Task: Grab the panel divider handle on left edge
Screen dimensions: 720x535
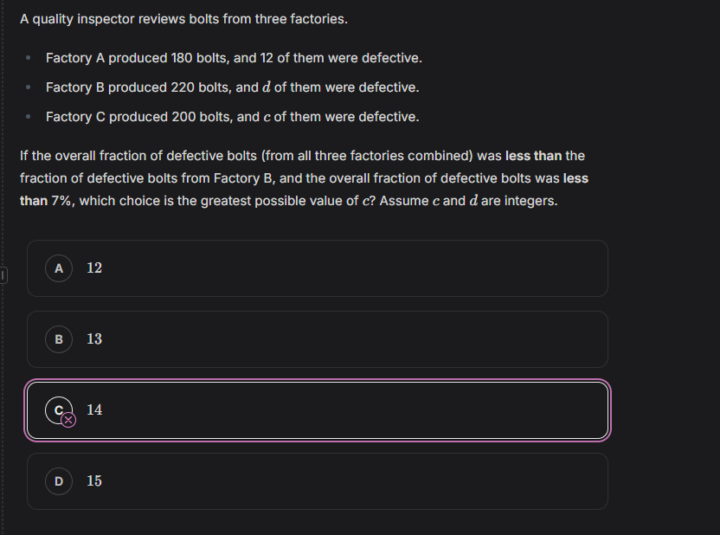Action: (3, 276)
